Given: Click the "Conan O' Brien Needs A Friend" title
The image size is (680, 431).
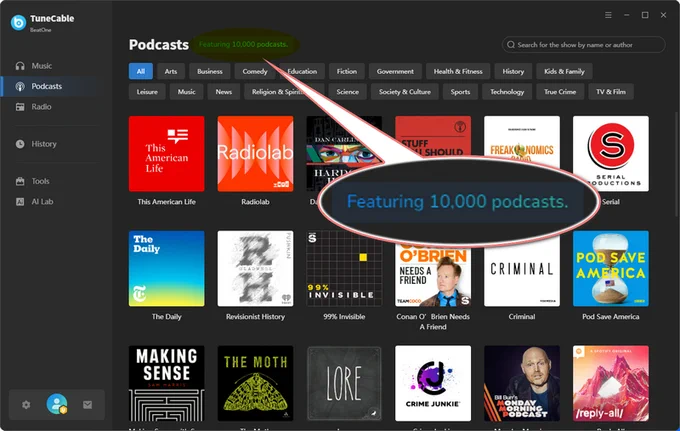Looking at the screenshot, I should (x=433, y=322).
